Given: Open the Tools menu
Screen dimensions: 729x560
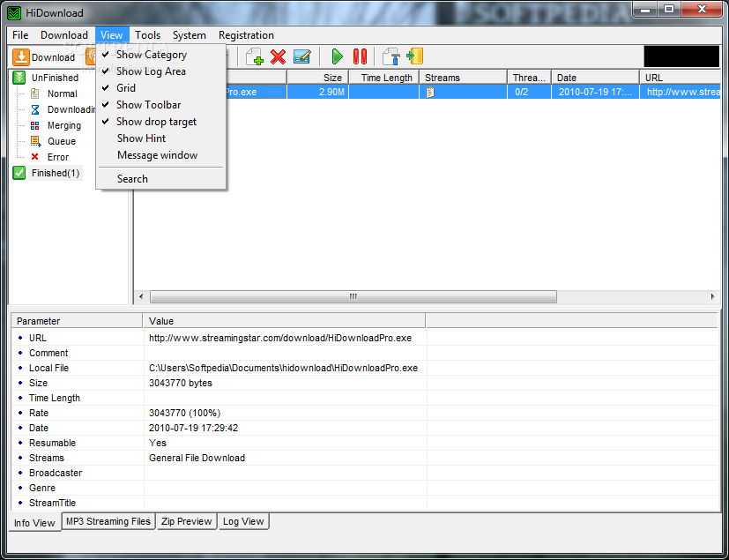Looking at the screenshot, I should [147, 35].
